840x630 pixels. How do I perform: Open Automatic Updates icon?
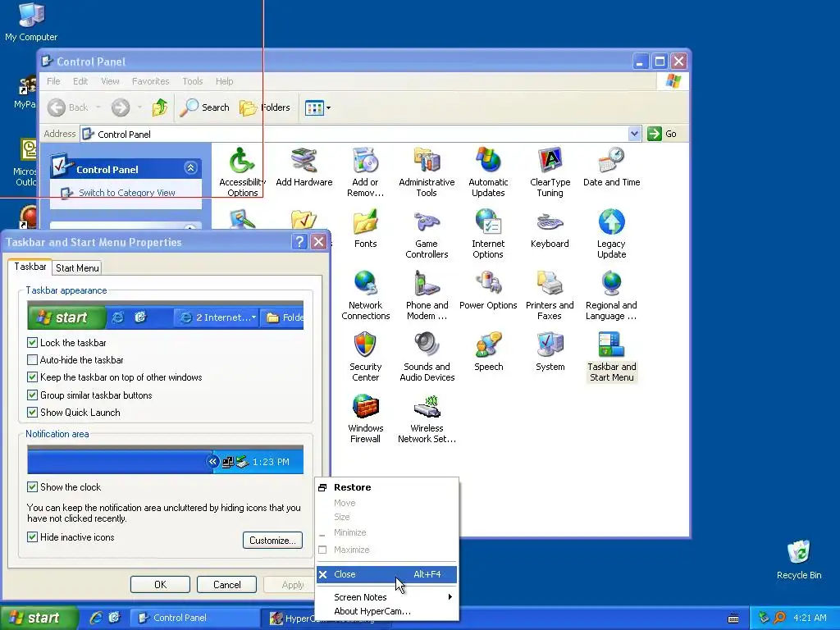pyautogui.click(x=488, y=171)
